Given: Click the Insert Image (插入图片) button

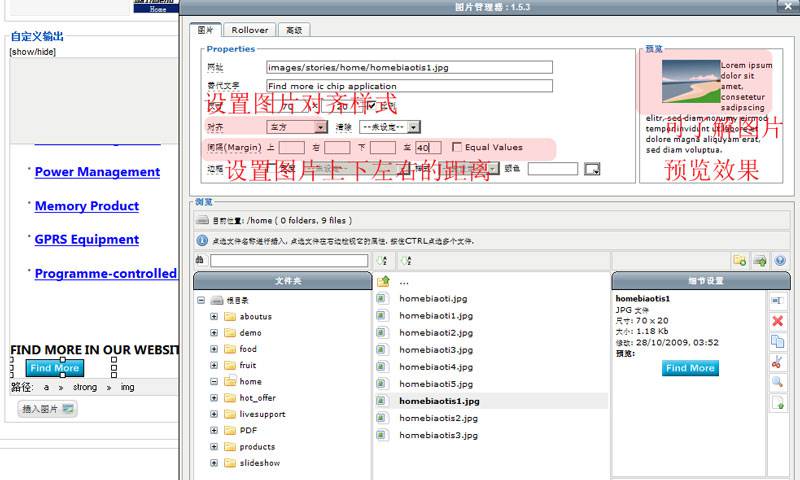Looking at the screenshot, I should pyautogui.click(x=47, y=409).
